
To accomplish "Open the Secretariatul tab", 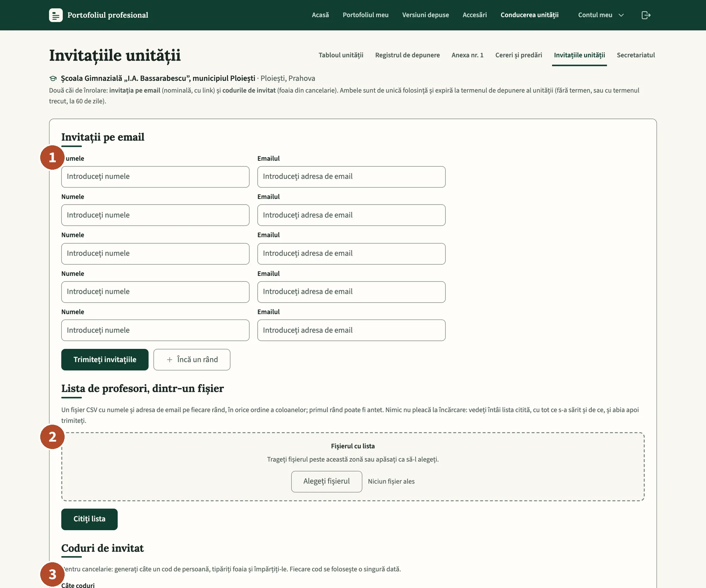I will [636, 55].
